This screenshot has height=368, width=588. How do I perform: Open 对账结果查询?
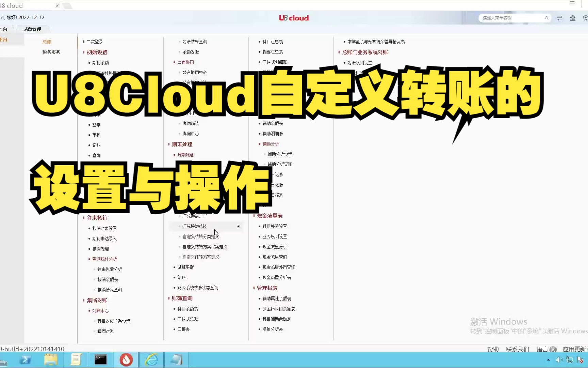coord(195,42)
